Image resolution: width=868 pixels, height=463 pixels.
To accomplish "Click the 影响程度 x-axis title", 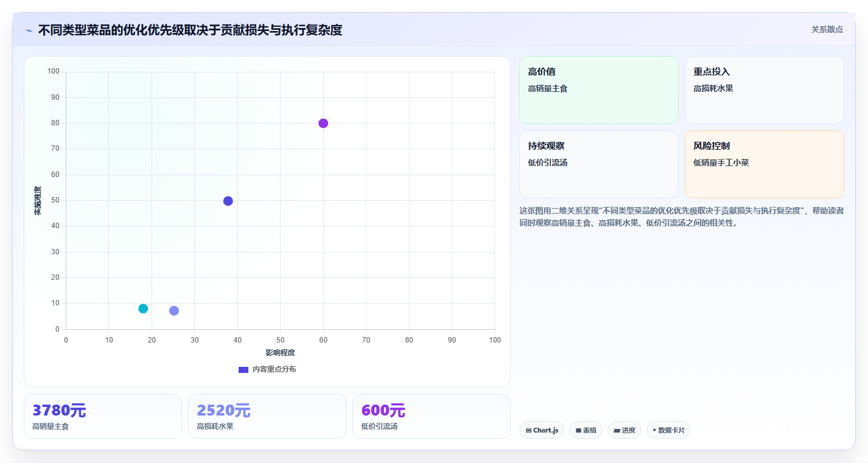I will (280, 353).
